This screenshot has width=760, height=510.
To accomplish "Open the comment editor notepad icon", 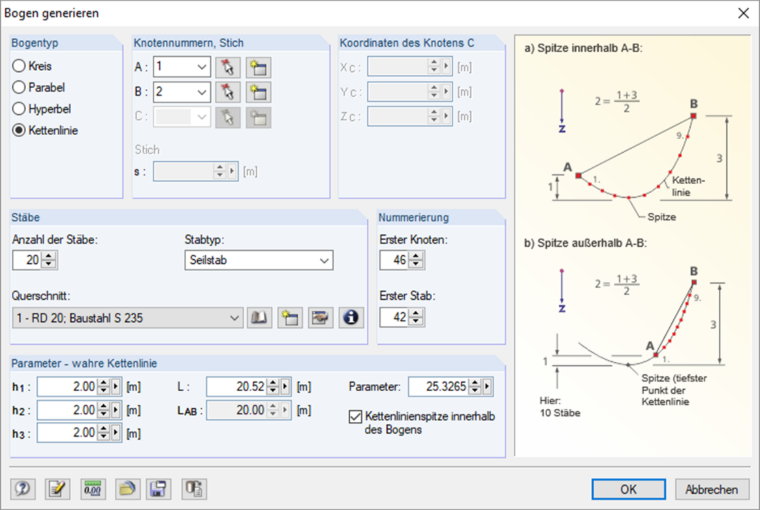I will (57, 489).
